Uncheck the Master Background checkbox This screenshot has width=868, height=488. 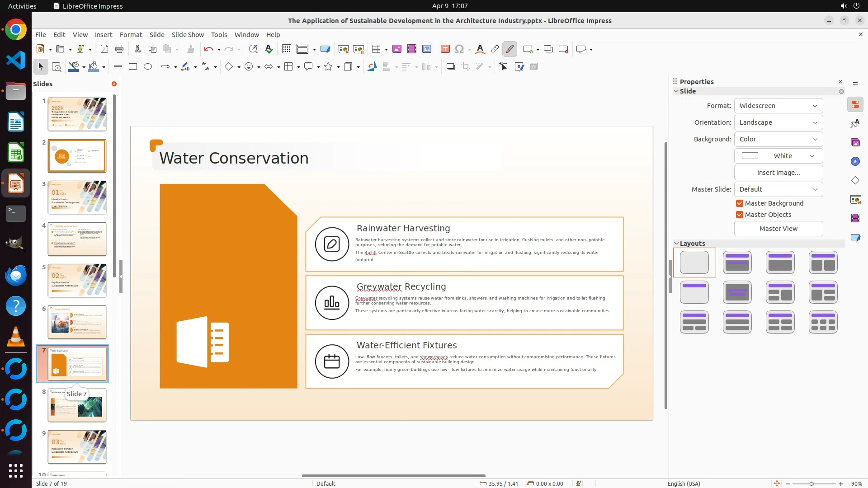click(x=740, y=203)
